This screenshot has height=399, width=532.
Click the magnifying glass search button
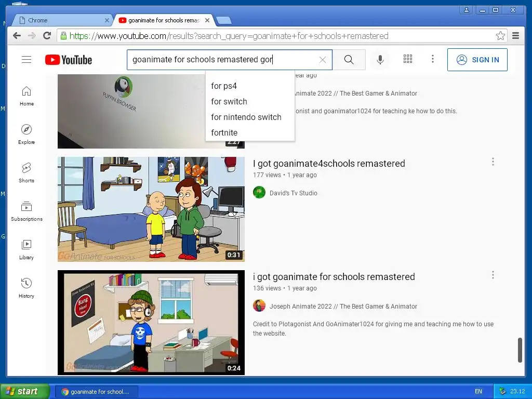tap(349, 60)
